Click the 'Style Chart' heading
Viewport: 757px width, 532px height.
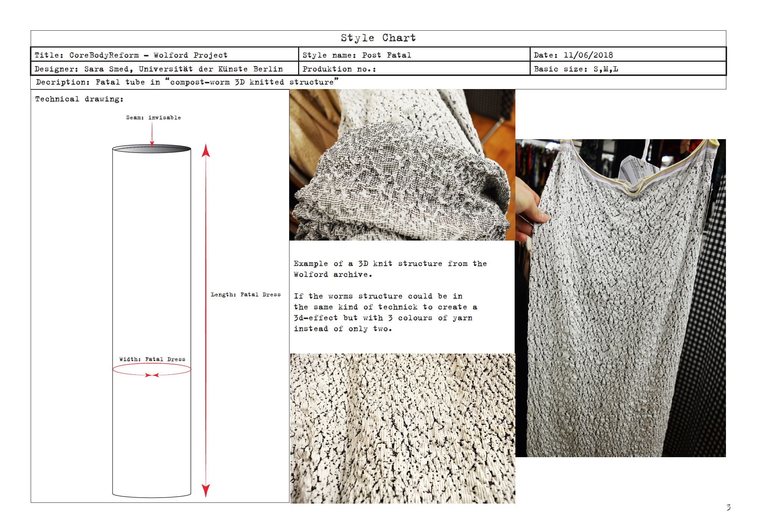coord(378,38)
